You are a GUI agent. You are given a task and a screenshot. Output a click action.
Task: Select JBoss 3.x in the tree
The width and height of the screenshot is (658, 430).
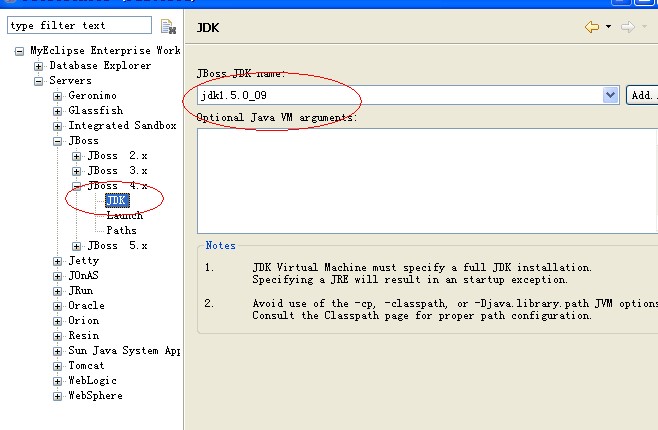[118, 171]
